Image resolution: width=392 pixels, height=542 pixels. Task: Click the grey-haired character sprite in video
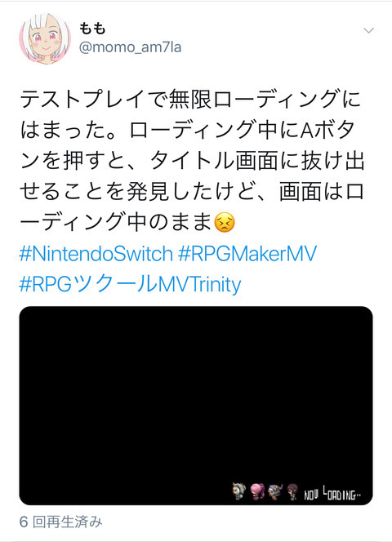point(239,491)
